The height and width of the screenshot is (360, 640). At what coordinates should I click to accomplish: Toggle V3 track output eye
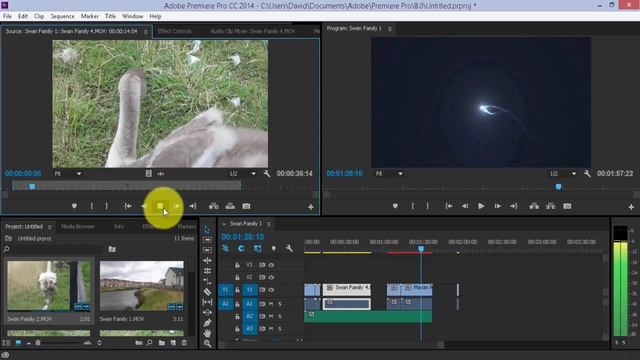(271, 265)
